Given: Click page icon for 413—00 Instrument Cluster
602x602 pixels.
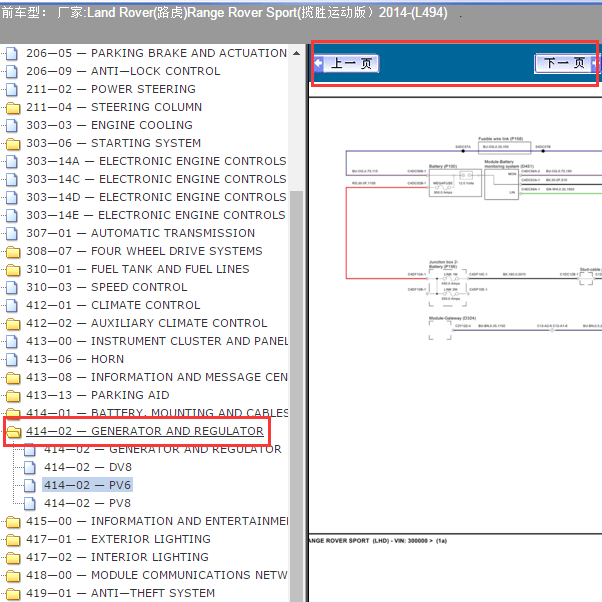Looking at the screenshot, I should pos(12,341).
